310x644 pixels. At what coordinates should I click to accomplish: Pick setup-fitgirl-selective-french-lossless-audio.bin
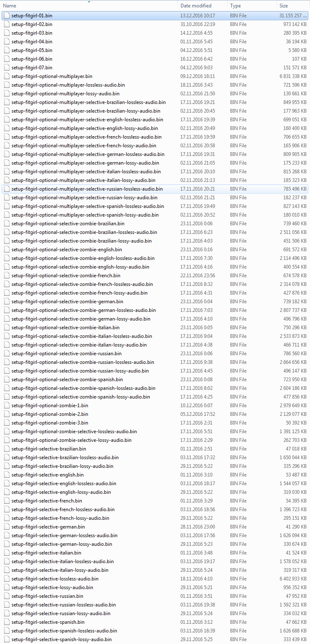coord(63,510)
